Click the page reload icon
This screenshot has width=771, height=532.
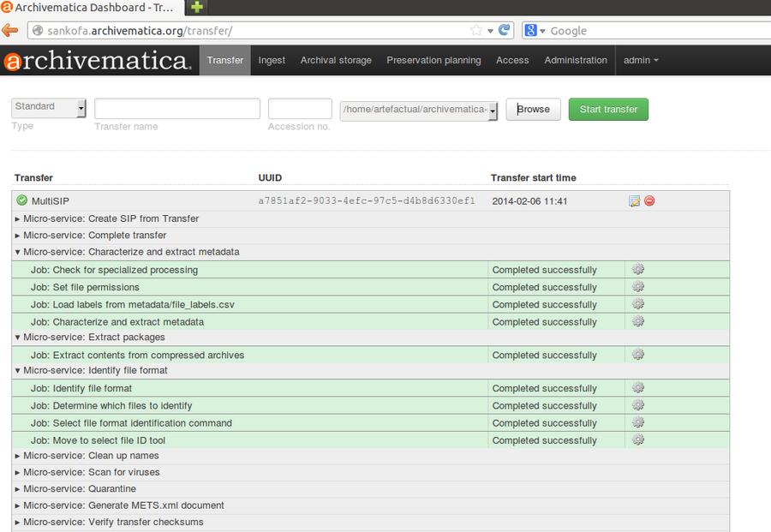click(x=505, y=28)
